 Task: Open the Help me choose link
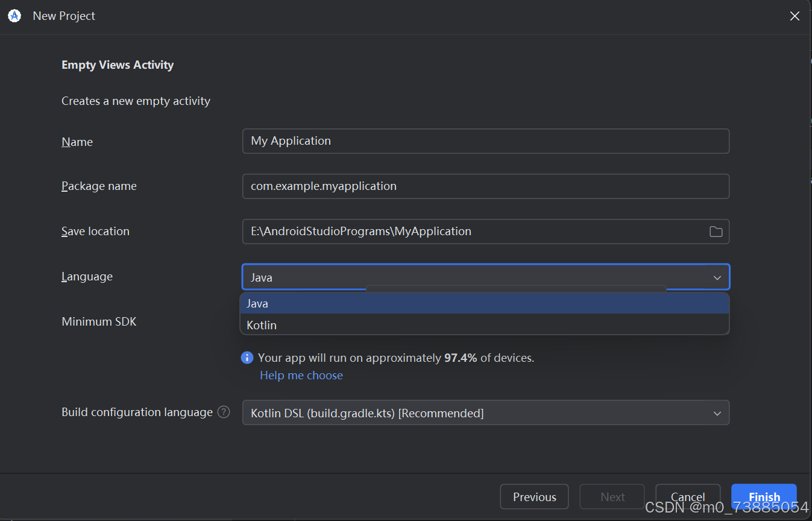(301, 375)
